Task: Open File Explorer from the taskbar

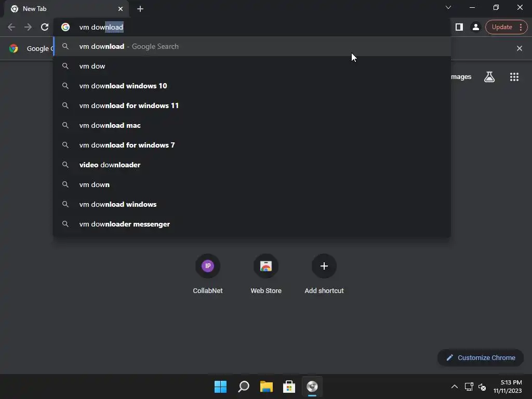Action: (267, 387)
